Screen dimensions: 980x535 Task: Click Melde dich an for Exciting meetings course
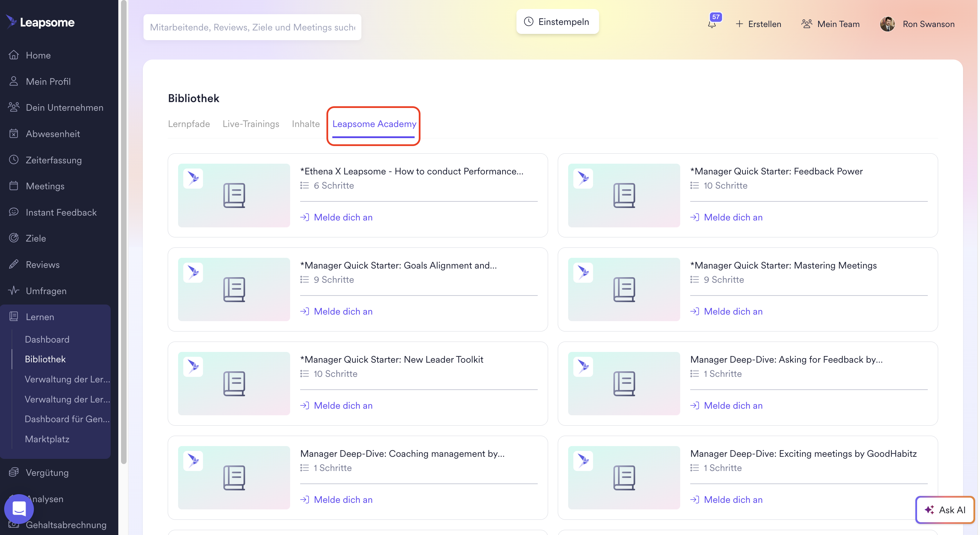(x=726, y=499)
